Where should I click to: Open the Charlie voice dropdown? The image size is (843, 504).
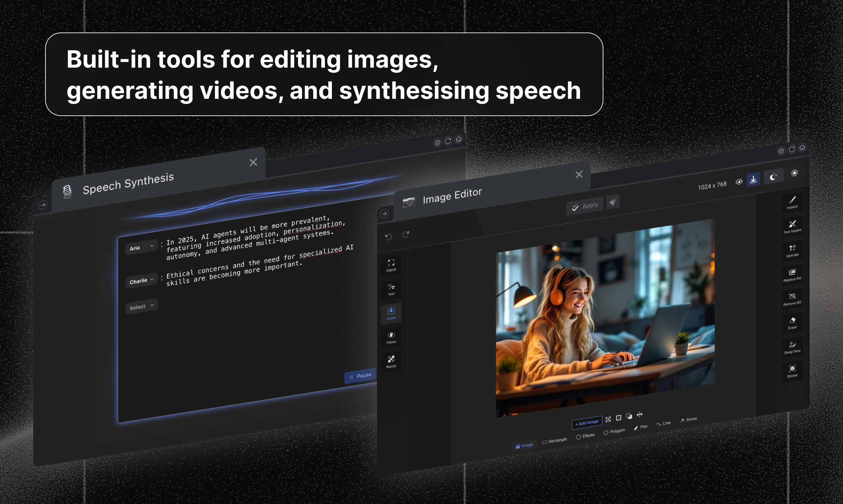141,281
